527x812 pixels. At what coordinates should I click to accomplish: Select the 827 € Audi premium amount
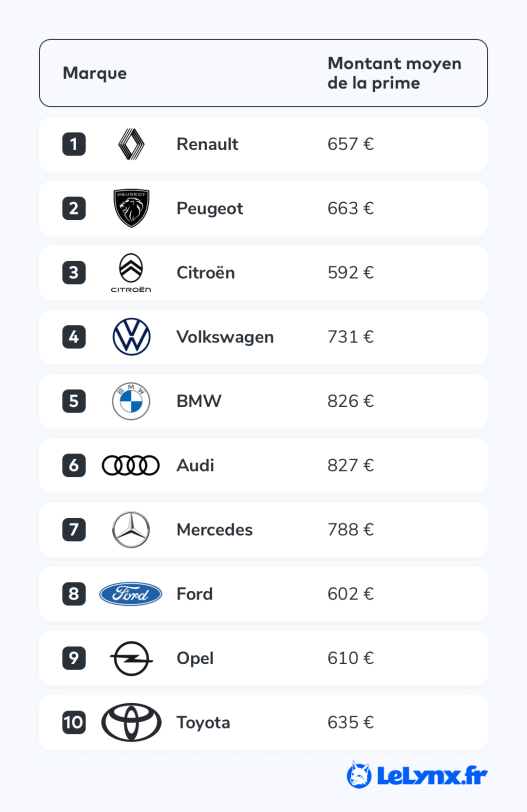click(350, 465)
